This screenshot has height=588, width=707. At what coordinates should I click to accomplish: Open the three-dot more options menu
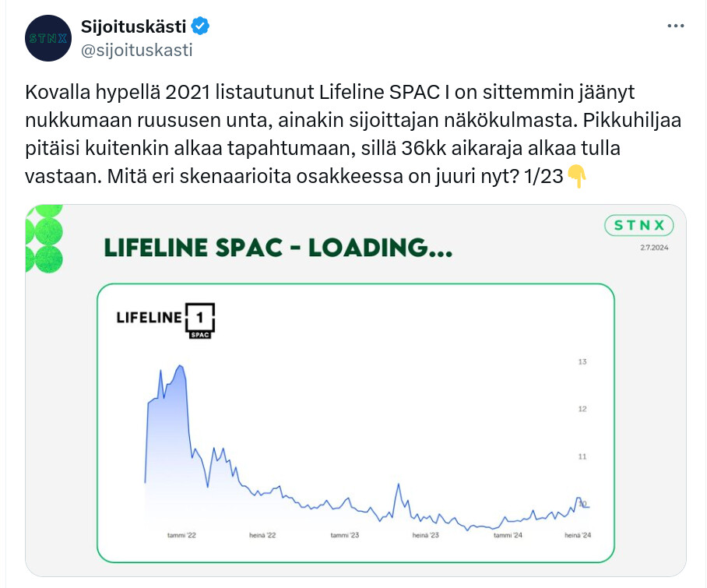click(676, 26)
